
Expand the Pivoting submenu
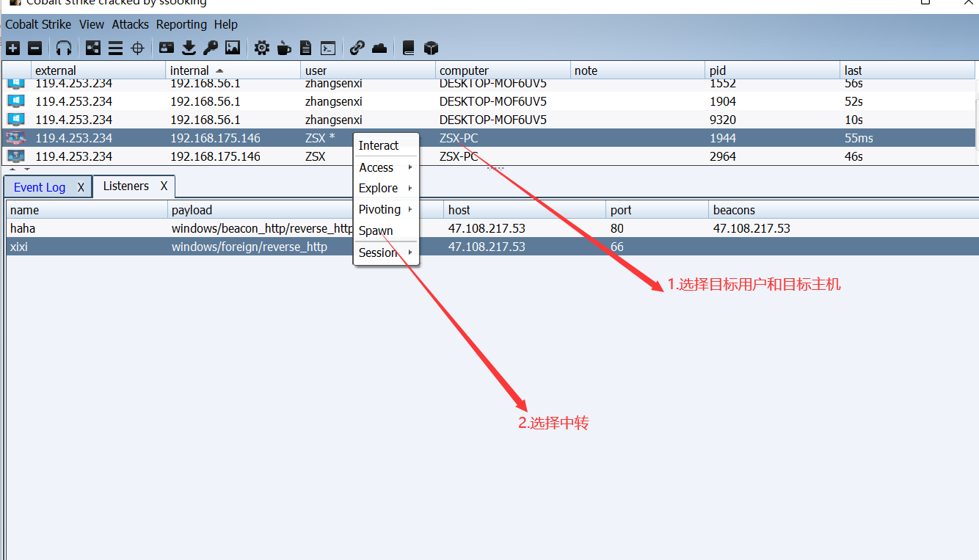[386, 209]
